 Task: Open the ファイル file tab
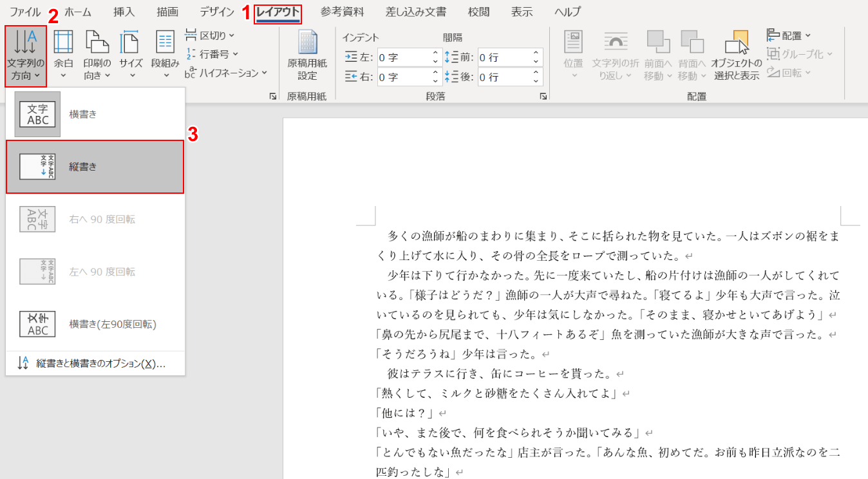[26, 12]
